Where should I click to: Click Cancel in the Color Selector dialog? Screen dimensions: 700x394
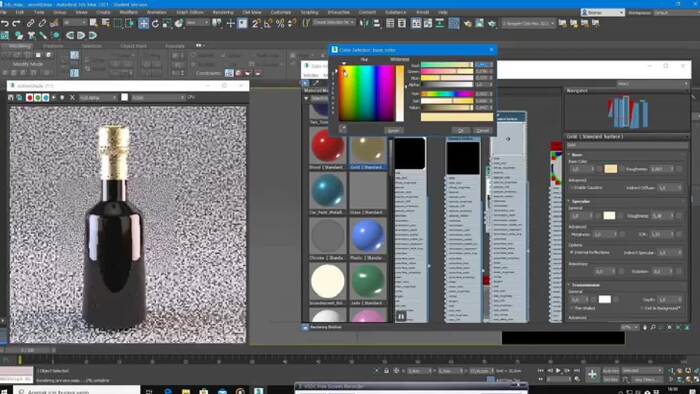pos(483,130)
